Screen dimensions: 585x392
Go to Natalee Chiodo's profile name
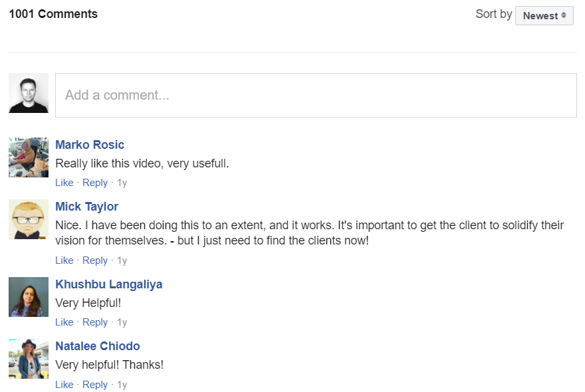coord(98,346)
